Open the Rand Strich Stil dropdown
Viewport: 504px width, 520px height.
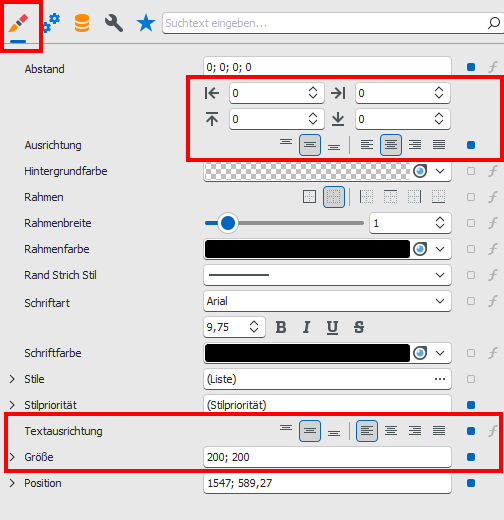click(327, 275)
